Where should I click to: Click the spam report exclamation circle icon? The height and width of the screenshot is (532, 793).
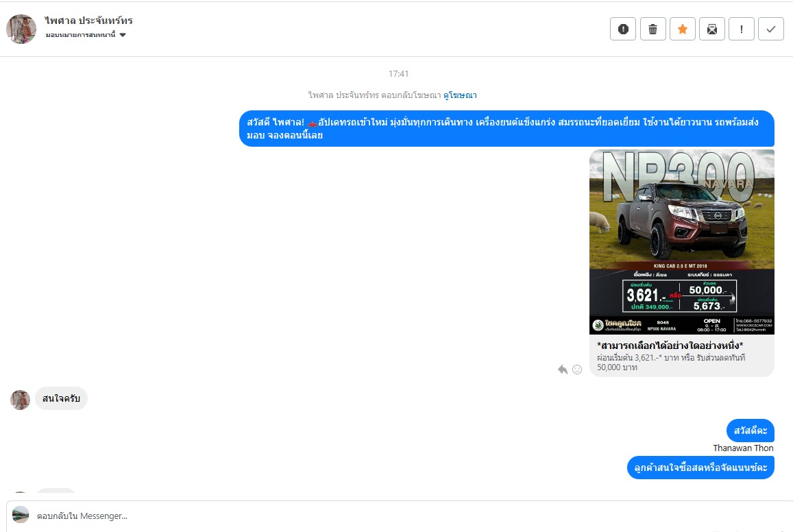pos(623,29)
